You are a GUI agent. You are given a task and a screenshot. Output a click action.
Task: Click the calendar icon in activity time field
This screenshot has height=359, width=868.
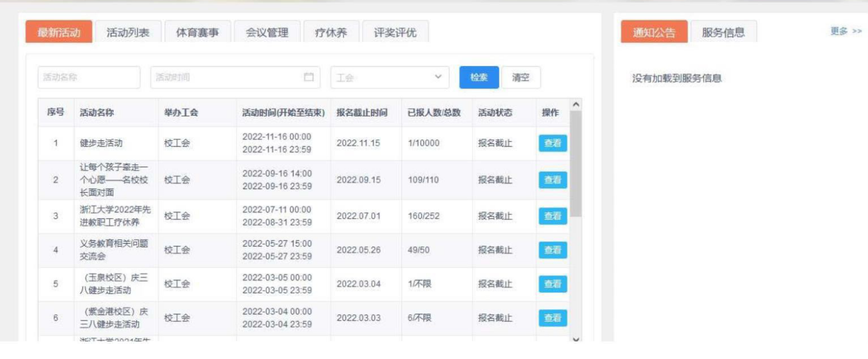point(309,77)
